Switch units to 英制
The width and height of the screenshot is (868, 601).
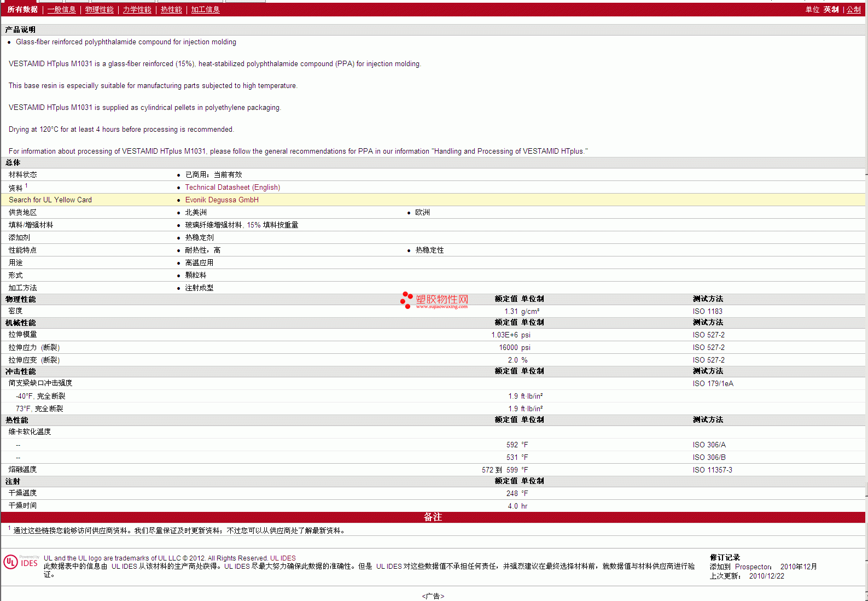tap(831, 10)
